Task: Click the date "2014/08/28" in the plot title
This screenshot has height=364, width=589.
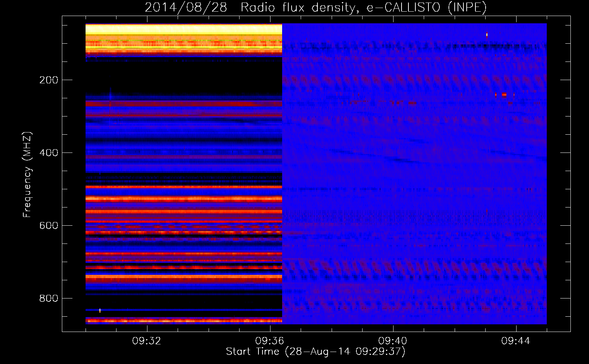Action: click(x=186, y=8)
